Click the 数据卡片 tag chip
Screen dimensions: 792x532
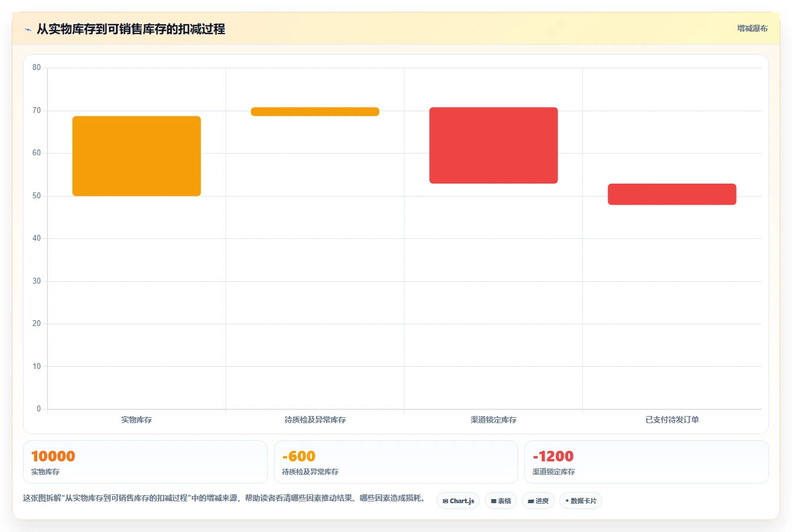581,501
